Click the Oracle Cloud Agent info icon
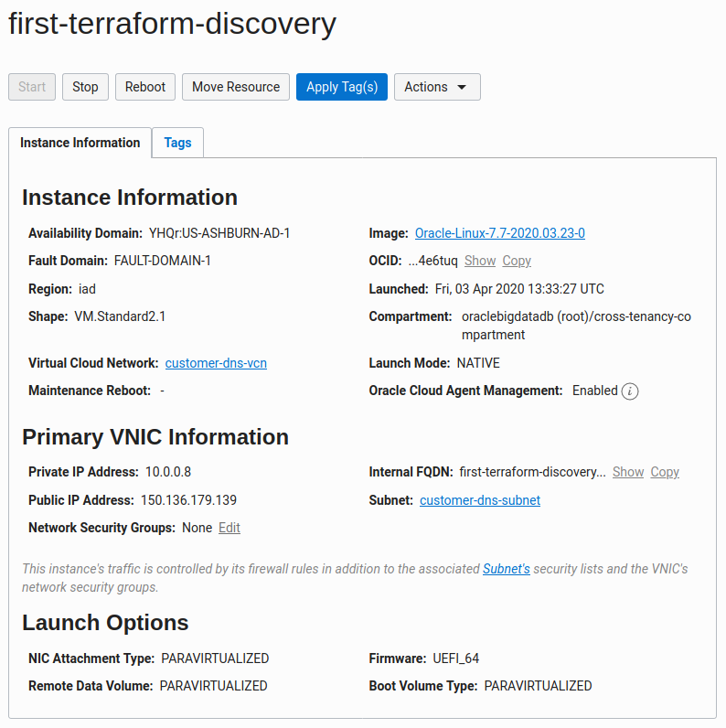 (629, 391)
